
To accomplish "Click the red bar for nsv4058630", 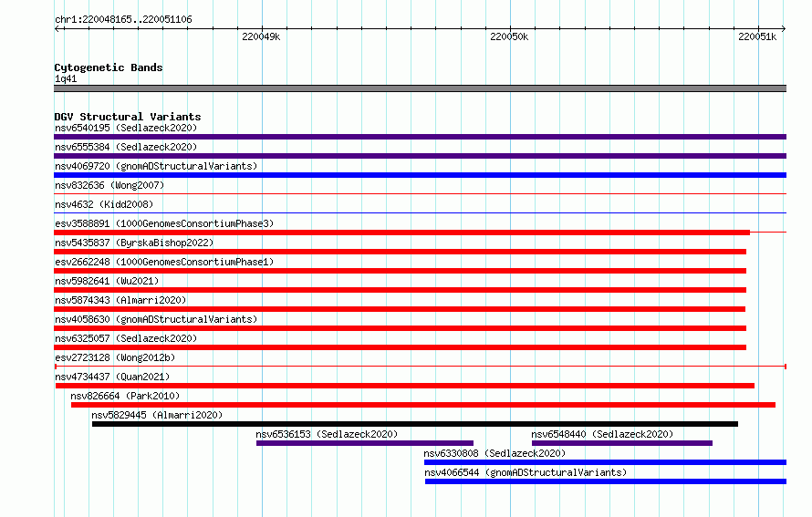I will coord(400,328).
